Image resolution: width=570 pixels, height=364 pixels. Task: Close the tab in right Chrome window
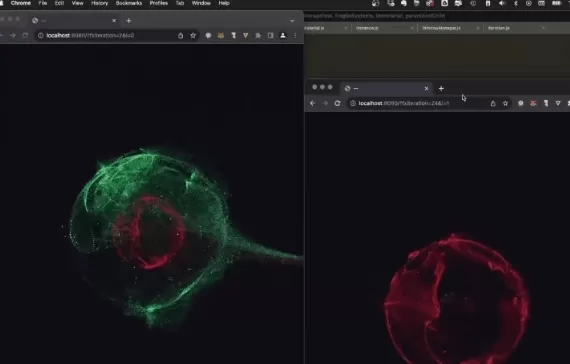[x=426, y=88]
